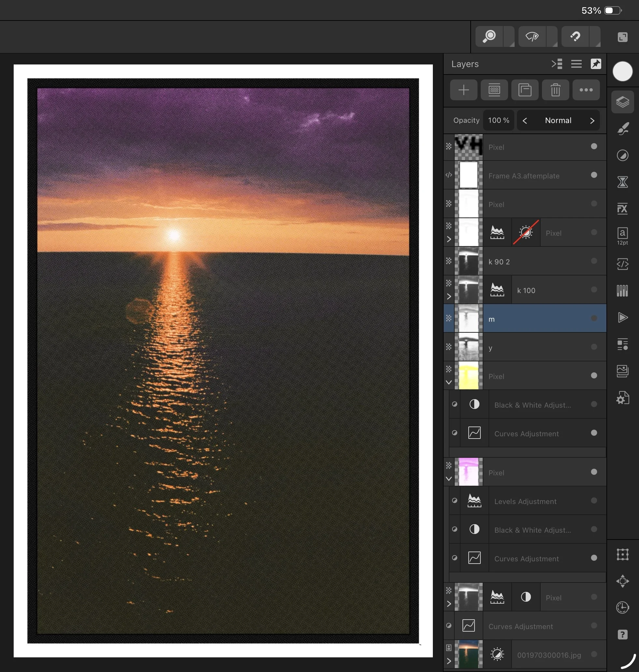The image size is (639, 672).
Task: Select VH Pixel layer thumbnail
Action: tap(468, 147)
